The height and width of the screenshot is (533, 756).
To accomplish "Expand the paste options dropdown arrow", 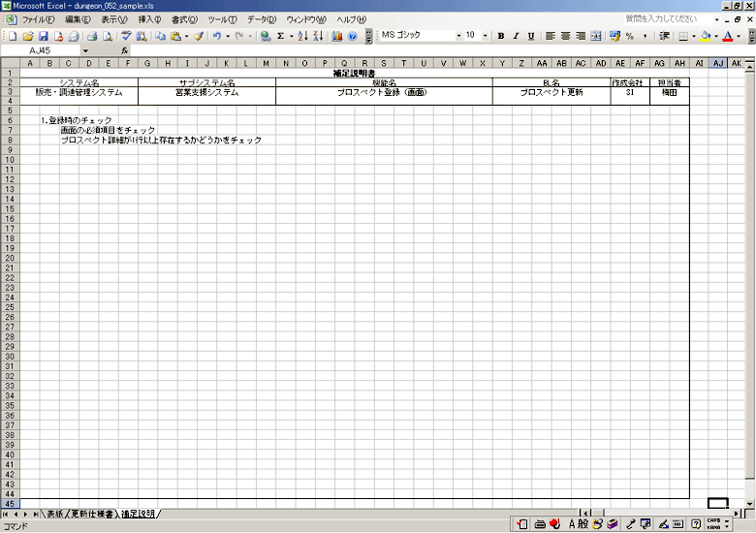I will (x=187, y=36).
